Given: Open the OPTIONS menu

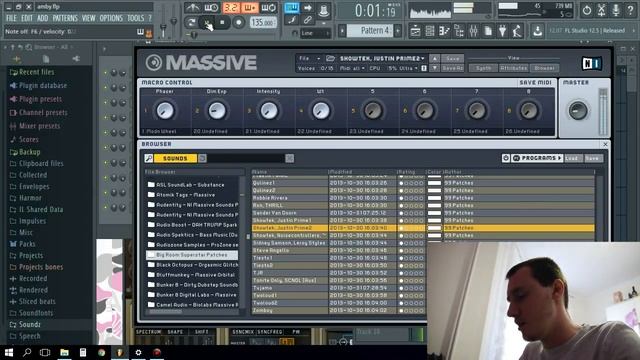Looking at the screenshot, I should tap(111, 18).
